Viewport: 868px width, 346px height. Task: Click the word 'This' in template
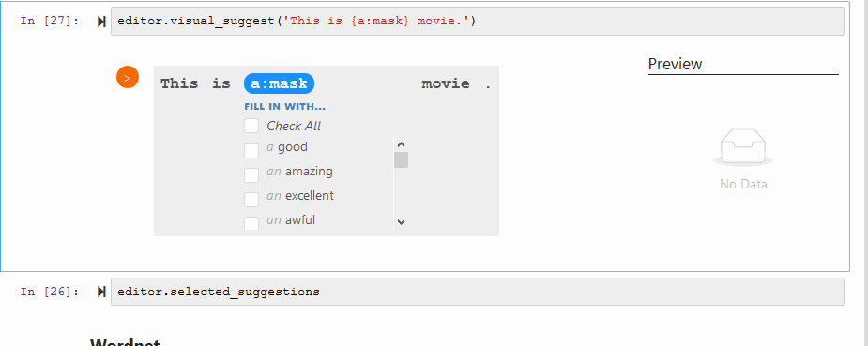click(x=179, y=83)
